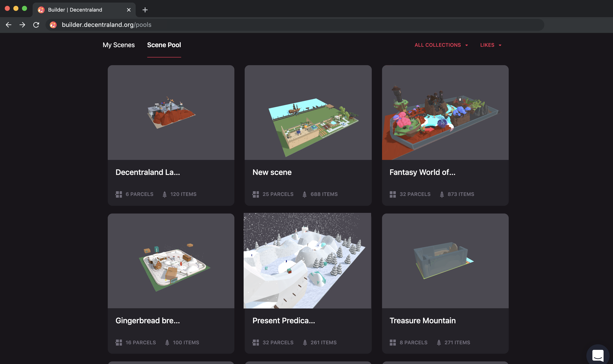Go forward in browser history

point(22,25)
